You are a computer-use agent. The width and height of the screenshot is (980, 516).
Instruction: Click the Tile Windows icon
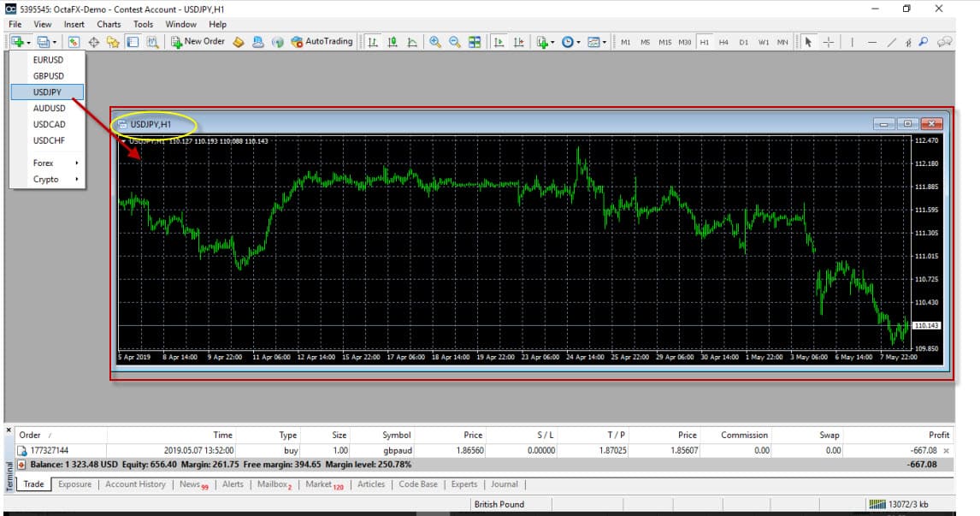[475, 42]
